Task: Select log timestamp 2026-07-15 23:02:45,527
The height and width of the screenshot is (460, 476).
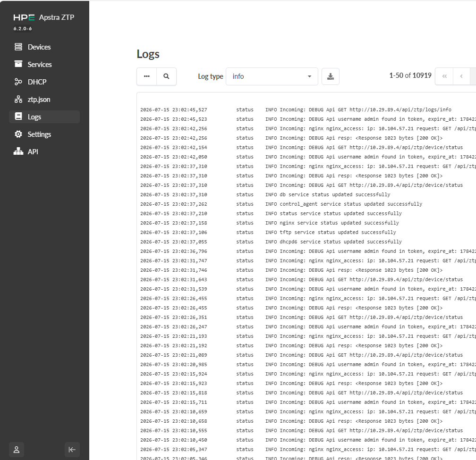Action: coord(174,110)
